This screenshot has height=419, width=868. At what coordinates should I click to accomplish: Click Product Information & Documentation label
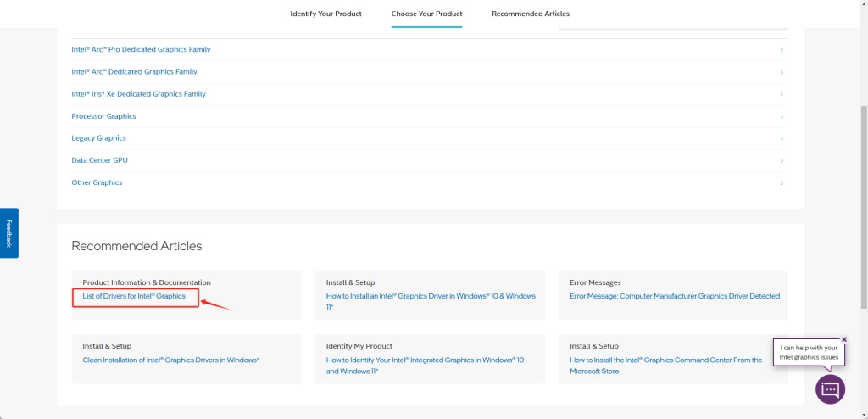tap(147, 282)
